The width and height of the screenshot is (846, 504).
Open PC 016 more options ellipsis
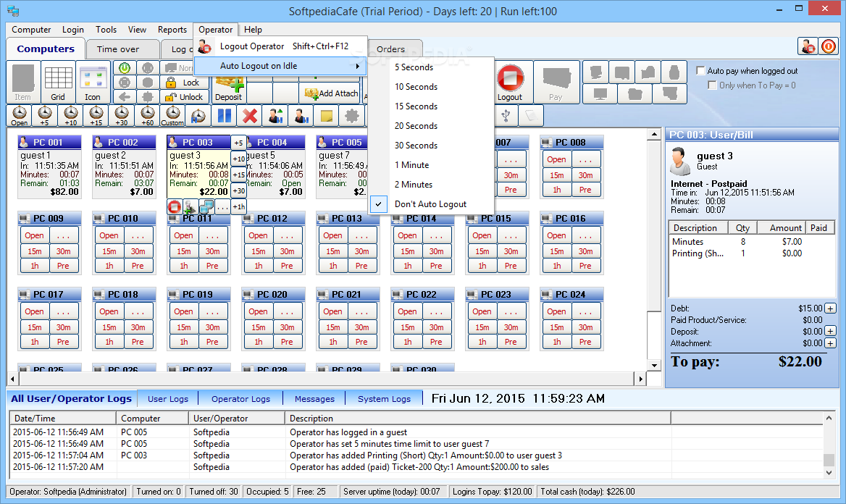pos(585,236)
